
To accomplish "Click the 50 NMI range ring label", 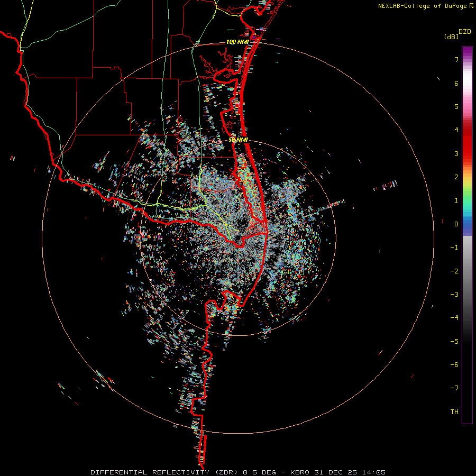I will [x=239, y=140].
